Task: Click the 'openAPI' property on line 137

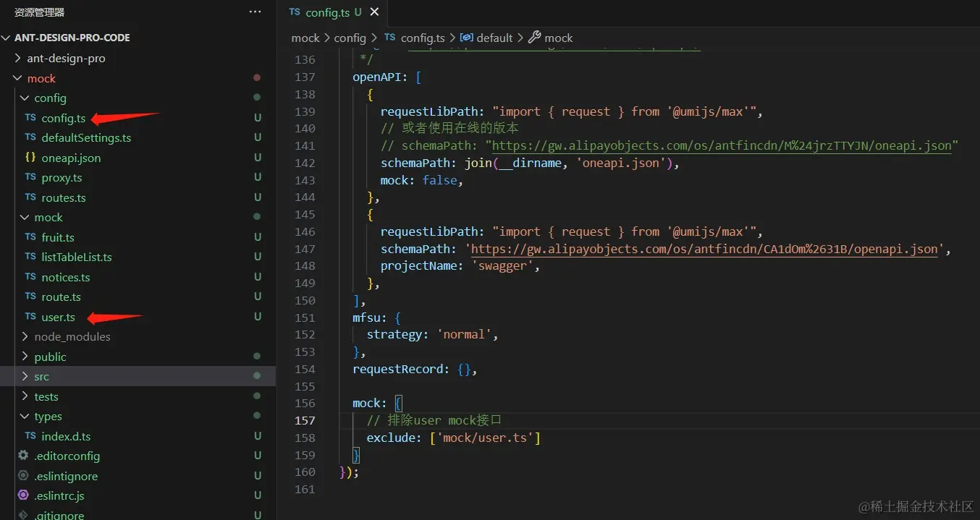Action: tap(377, 77)
